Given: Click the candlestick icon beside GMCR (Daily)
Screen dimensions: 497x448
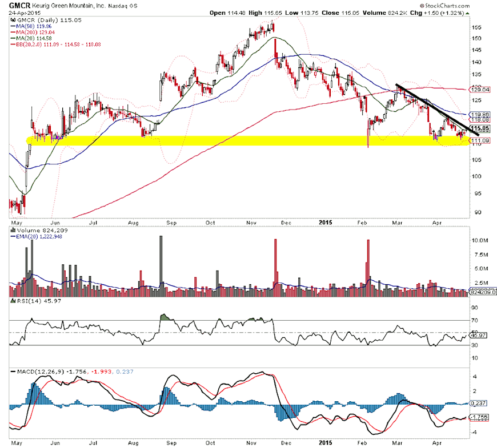Looking at the screenshot, I should pos(13,21).
